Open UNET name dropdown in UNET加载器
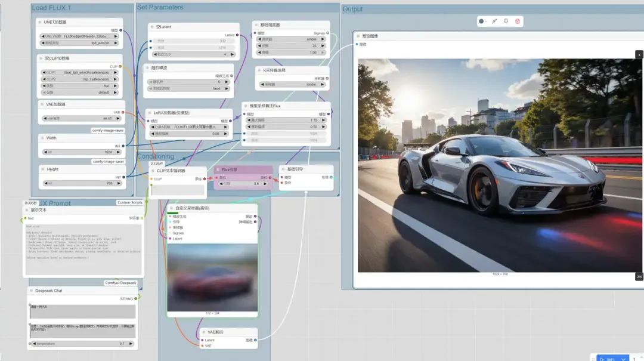The image size is (644, 361). (x=79, y=36)
